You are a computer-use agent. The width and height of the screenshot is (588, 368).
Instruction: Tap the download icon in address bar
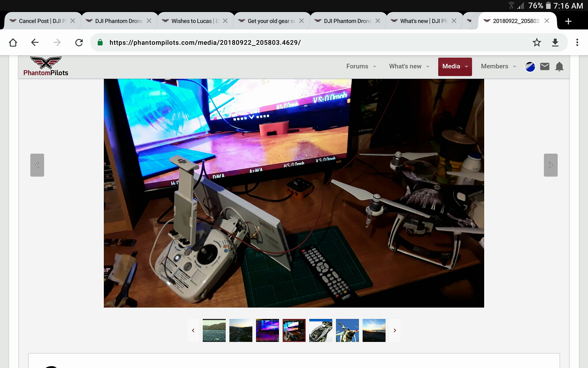555,42
